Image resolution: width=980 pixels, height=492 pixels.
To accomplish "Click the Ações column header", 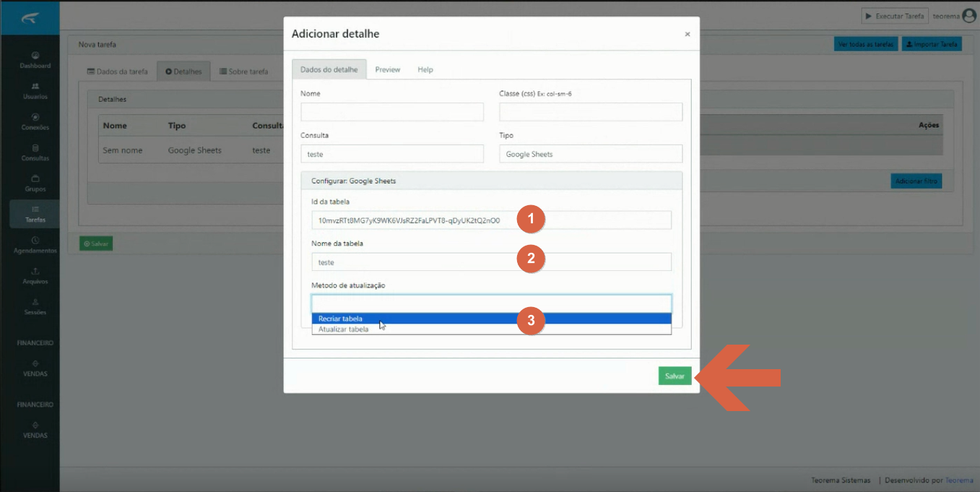I will pos(929,126).
